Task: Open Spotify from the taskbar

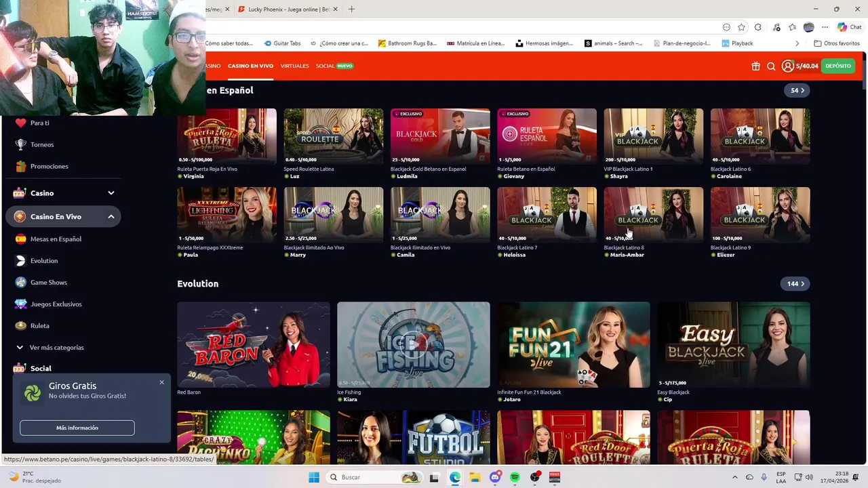Action: click(x=515, y=477)
